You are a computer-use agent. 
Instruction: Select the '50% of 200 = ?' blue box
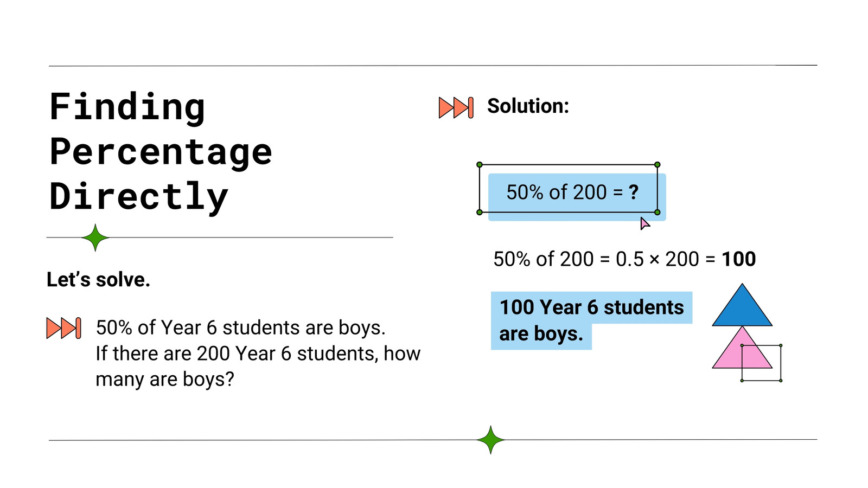tap(577, 197)
